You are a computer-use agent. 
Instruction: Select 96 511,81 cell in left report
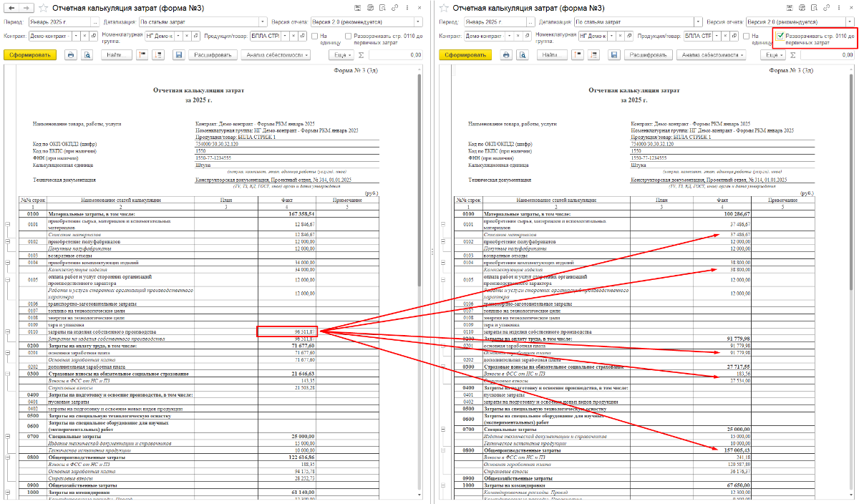click(x=286, y=332)
